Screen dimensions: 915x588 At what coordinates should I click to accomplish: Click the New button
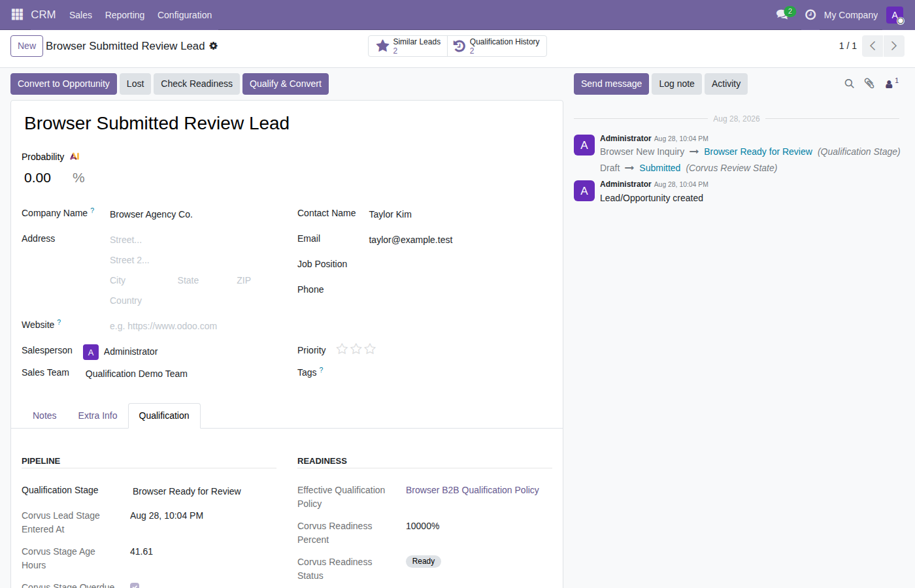pos(27,46)
